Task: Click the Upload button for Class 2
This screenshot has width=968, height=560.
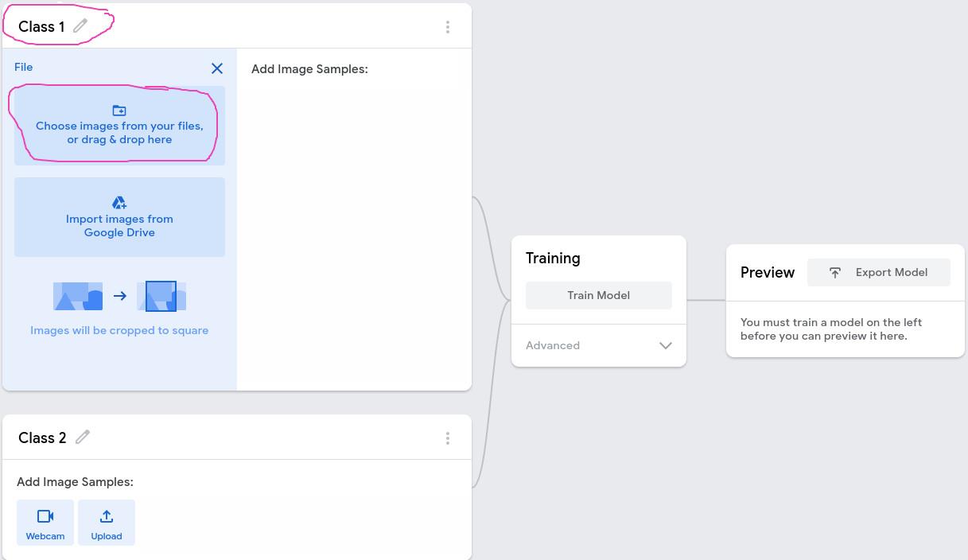Action: point(107,523)
